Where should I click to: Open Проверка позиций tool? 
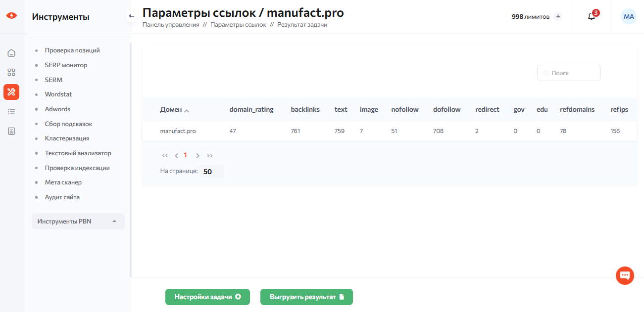72,50
